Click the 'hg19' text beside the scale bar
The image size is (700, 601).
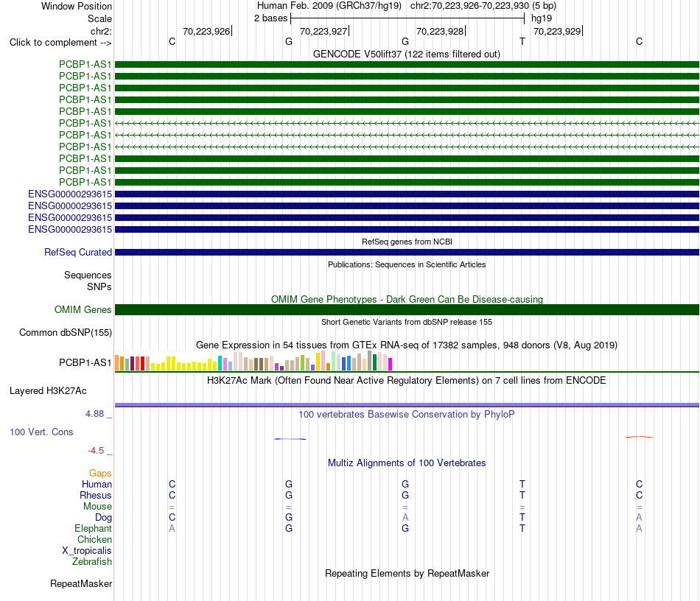coord(542,18)
